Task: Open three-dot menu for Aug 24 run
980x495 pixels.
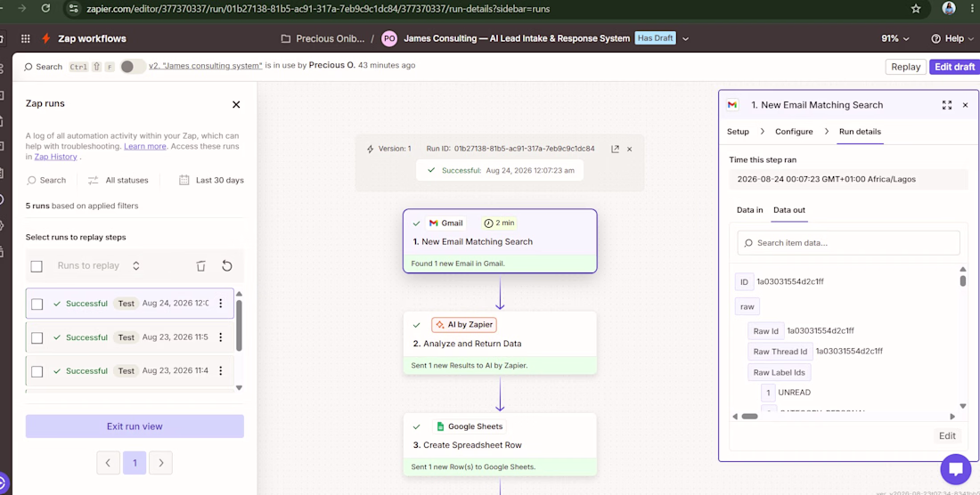Action: coord(221,304)
